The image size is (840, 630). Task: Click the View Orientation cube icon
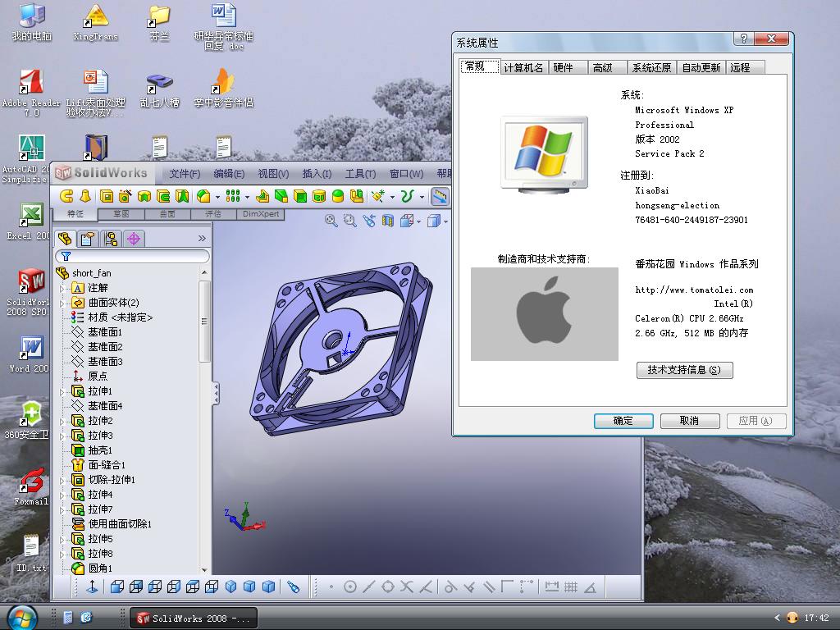(407, 221)
